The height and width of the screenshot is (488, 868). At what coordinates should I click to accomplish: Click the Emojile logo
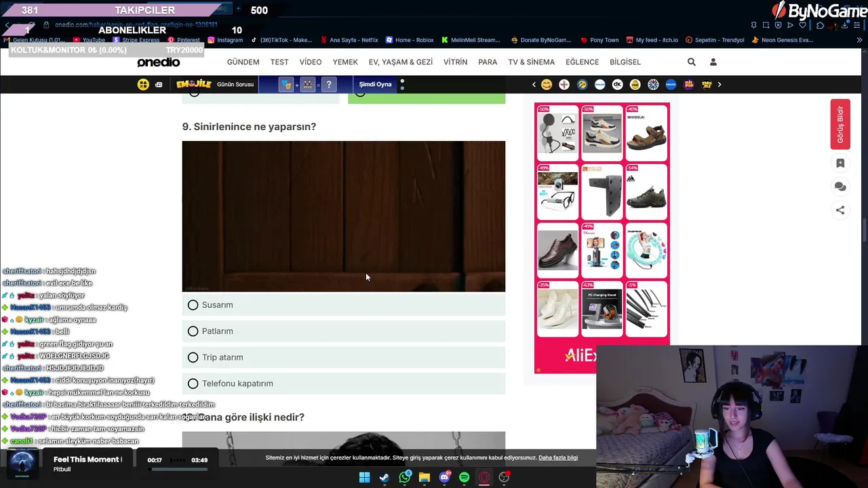(194, 84)
